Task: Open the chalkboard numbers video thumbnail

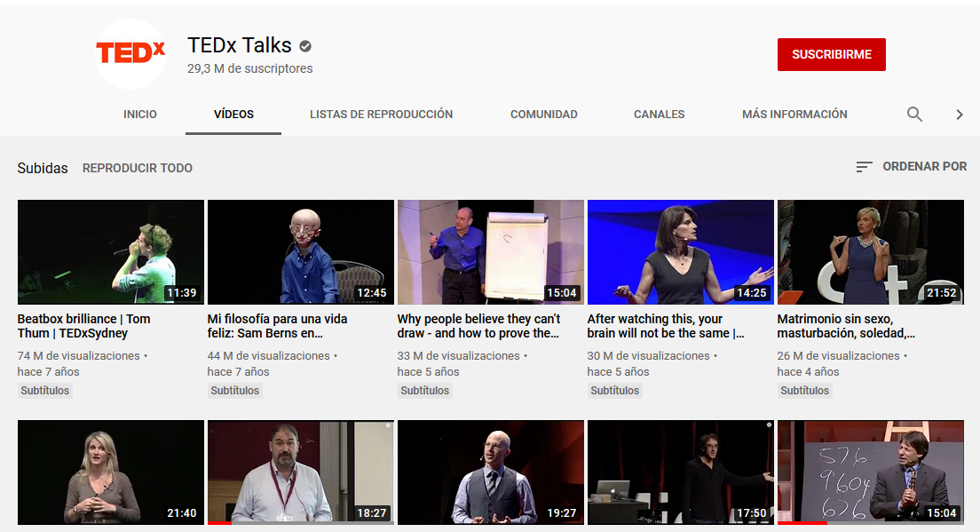Action: click(871, 472)
